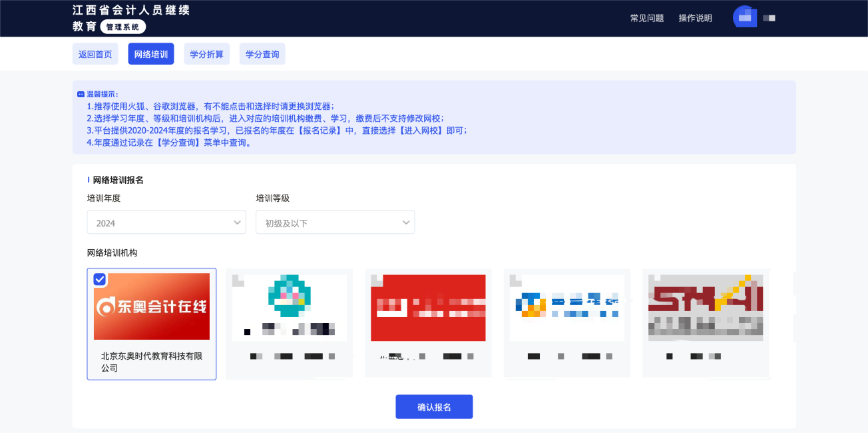Viewport: 868px width, 433px height.
Task: Open the 培训年度 dropdown showing 2024
Action: 166,222
